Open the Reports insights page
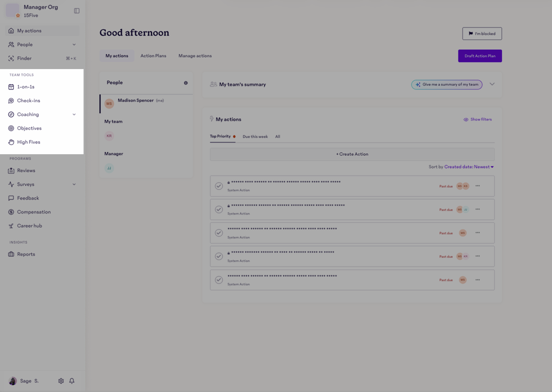552x392 pixels. [x=25, y=254]
